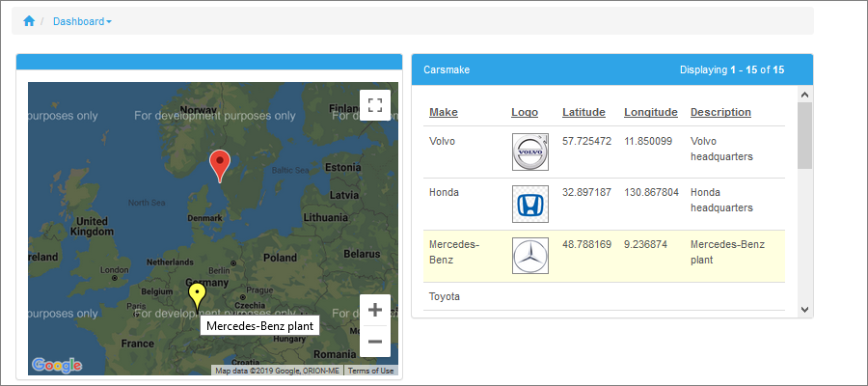Select the Mercedes-Benz make cell

pos(454,252)
